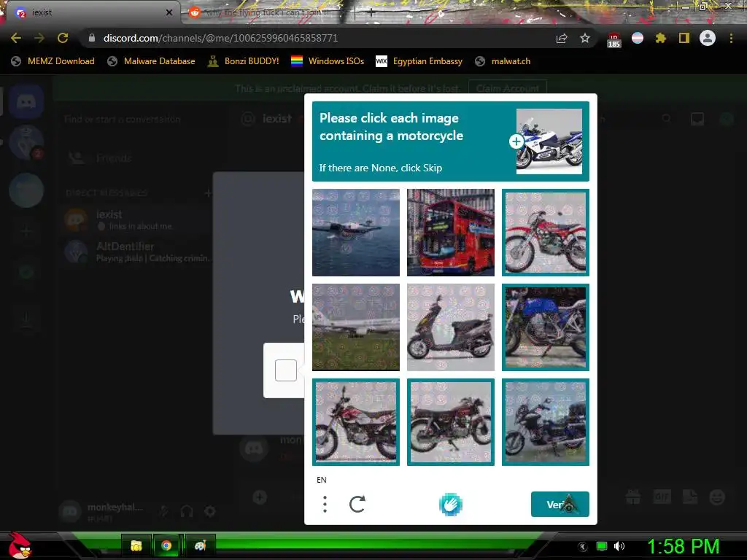Open the MEMZ Download bookmark

[x=53, y=61]
